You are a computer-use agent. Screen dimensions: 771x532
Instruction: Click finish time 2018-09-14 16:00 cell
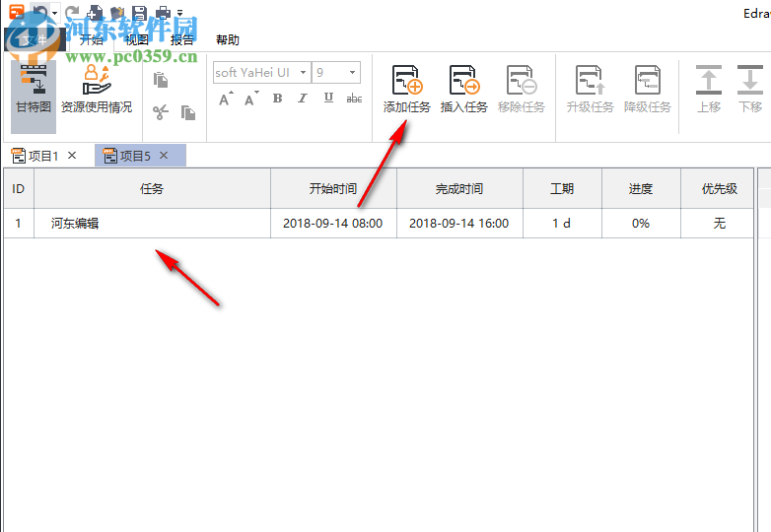[x=459, y=224]
